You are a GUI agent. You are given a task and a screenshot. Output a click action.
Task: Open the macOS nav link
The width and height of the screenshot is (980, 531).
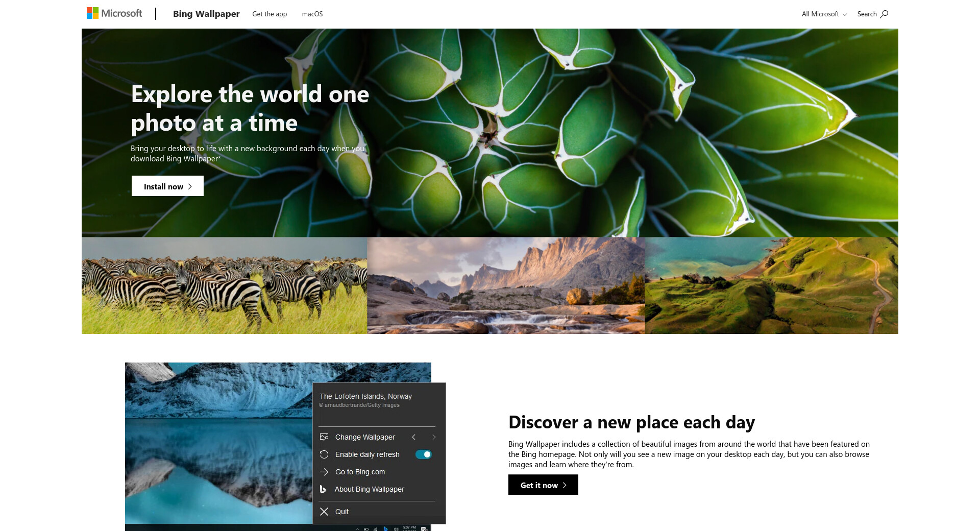312,14
